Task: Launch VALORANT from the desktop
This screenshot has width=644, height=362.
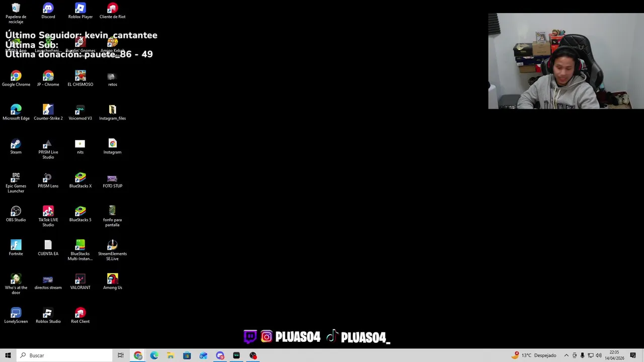Action: click(x=80, y=281)
